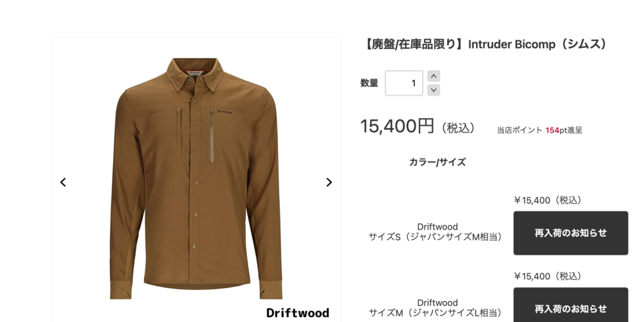The height and width of the screenshot is (322, 644).
Task: Click the ¥15,400 price above size M button
Action: pos(548,277)
